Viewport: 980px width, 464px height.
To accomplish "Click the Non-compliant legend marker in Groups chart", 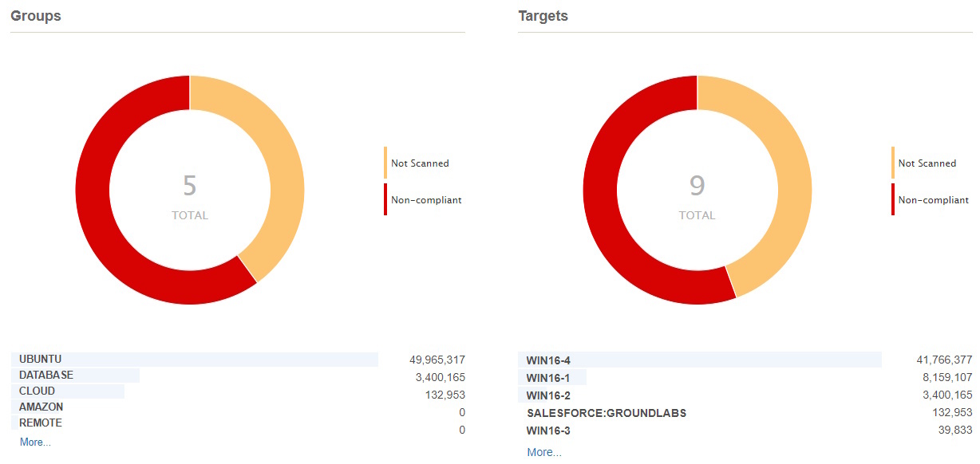I will pyautogui.click(x=385, y=199).
